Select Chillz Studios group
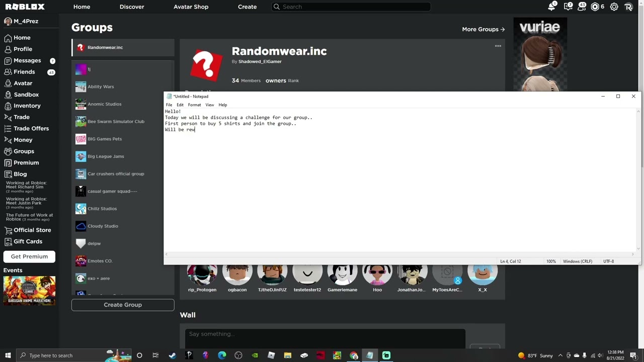 click(123, 209)
